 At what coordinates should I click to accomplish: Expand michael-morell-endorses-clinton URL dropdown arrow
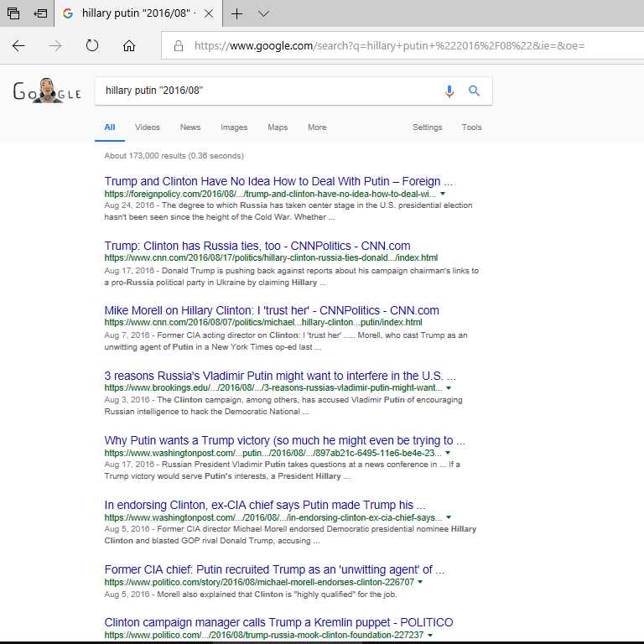[x=420, y=582]
